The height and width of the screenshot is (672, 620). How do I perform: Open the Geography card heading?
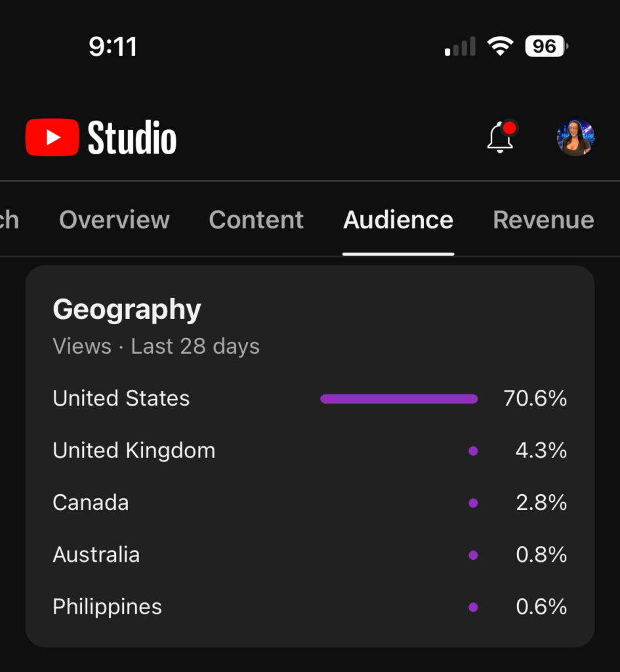tap(127, 309)
